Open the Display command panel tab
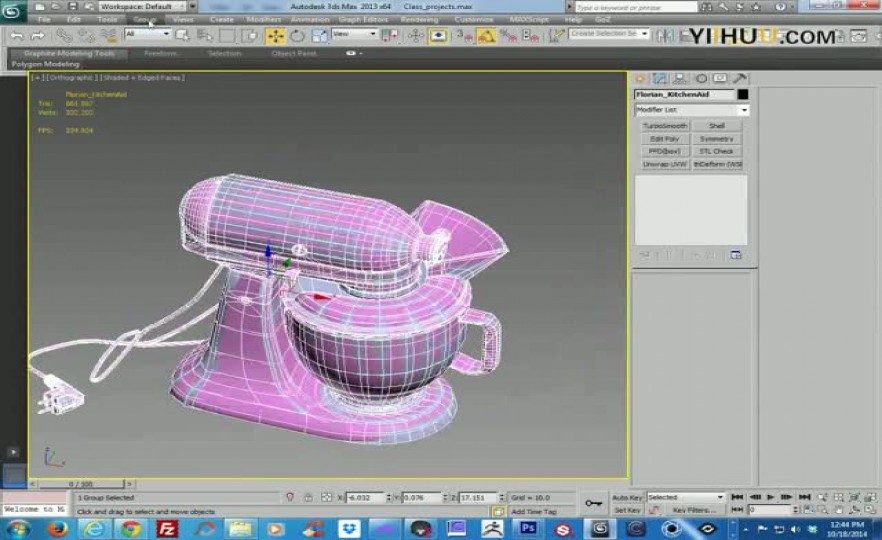 pos(719,79)
